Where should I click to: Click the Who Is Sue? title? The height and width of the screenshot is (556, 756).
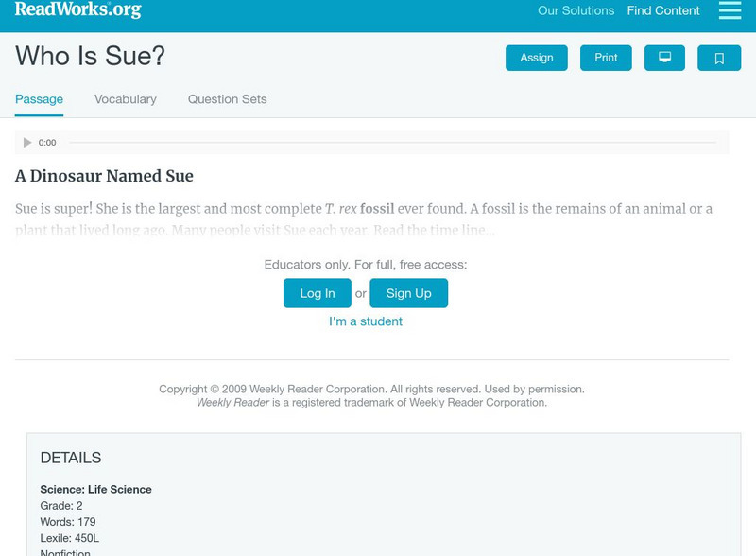coord(90,57)
